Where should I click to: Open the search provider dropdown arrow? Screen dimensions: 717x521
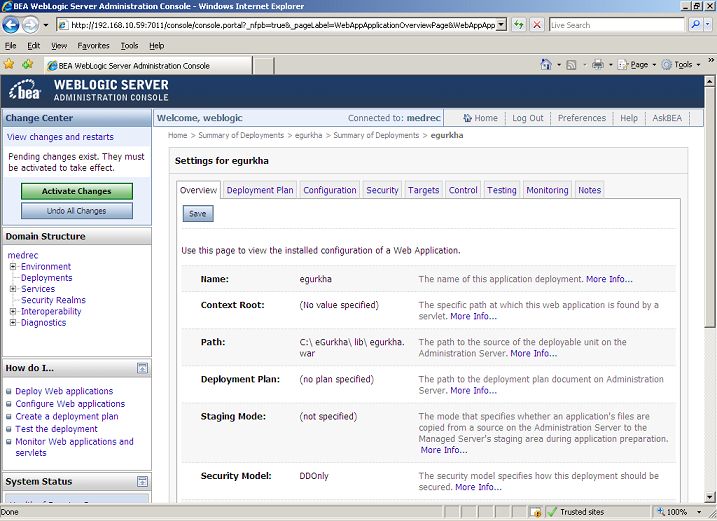click(708, 25)
